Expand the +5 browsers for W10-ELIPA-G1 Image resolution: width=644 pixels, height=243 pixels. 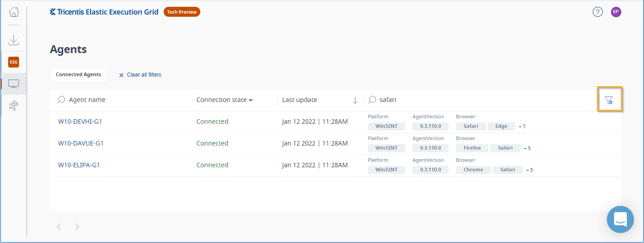click(530, 170)
